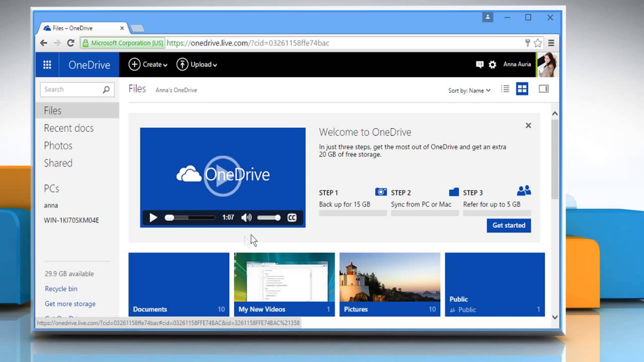Screen dimensions: 644x362
Task: Click the vertical scrollbar thumb
Action: coord(555,159)
